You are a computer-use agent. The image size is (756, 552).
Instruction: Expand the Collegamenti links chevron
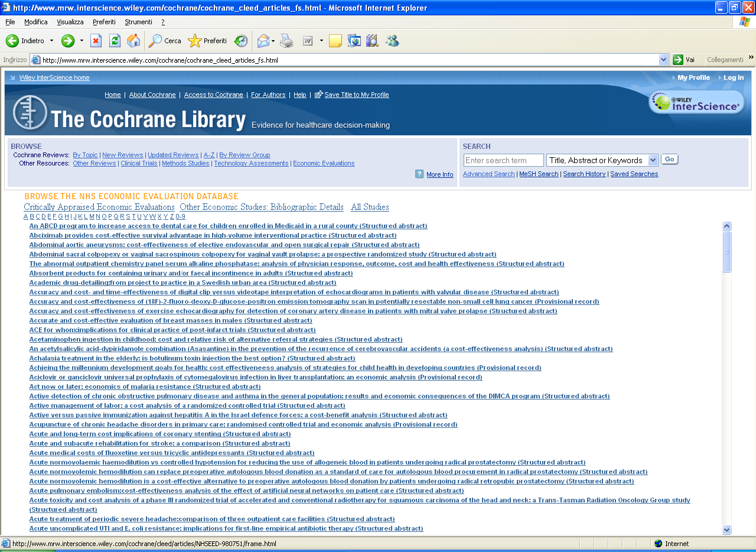point(751,58)
